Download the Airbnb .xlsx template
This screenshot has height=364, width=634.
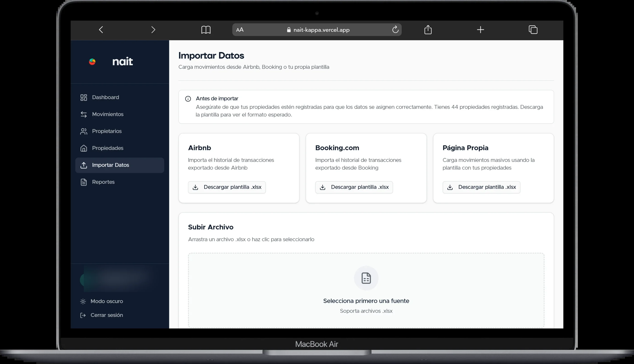tap(227, 187)
